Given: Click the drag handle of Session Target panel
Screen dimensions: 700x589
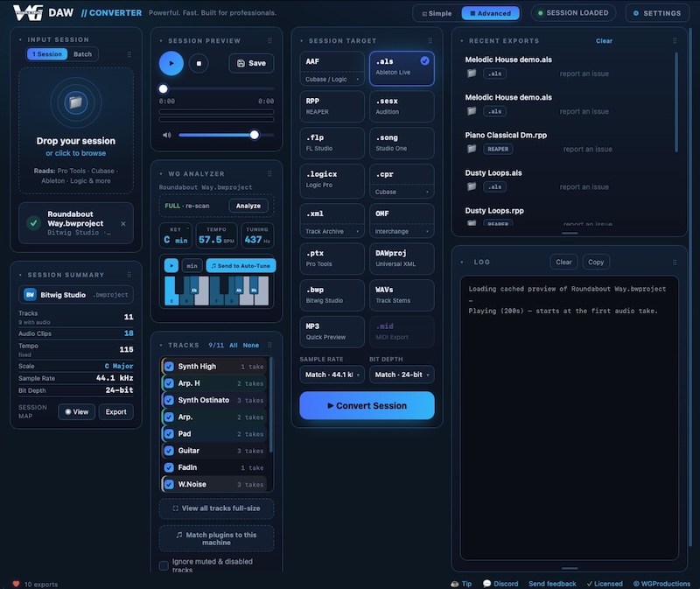Looking at the screenshot, I should [430, 40].
